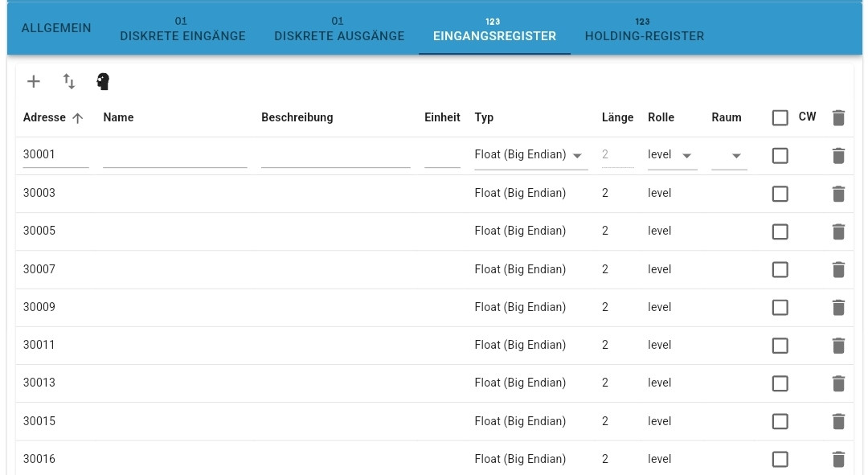Go to the Allgemein tab

click(x=56, y=28)
